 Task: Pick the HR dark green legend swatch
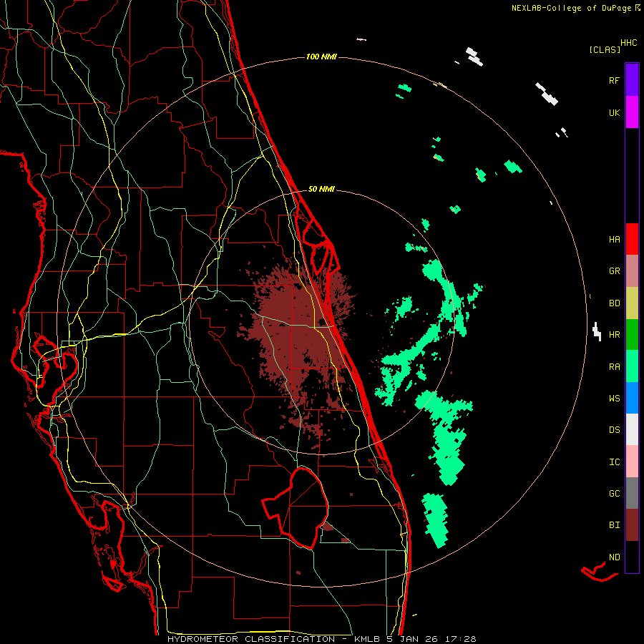(x=632, y=335)
